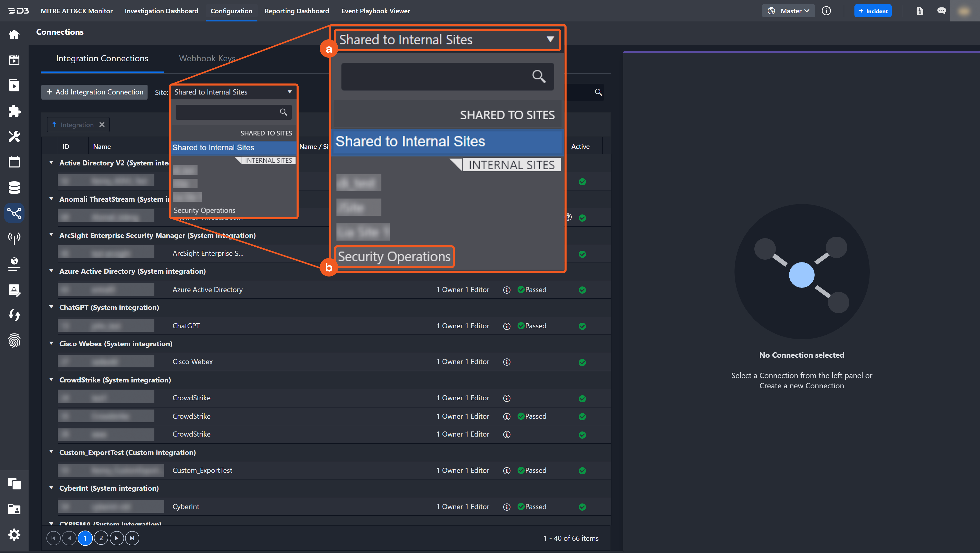The width and height of the screenshot is (980, 553).
Task: Collapse the ChatGPT integration group
Action: point(51,307)
